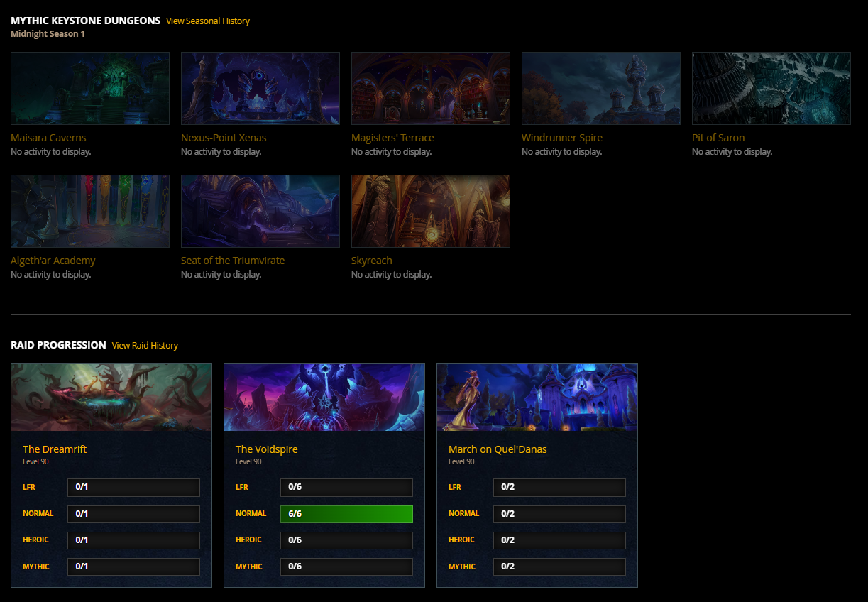Click The Dreamrift Heroic progress bar

[x=133, y=540]
